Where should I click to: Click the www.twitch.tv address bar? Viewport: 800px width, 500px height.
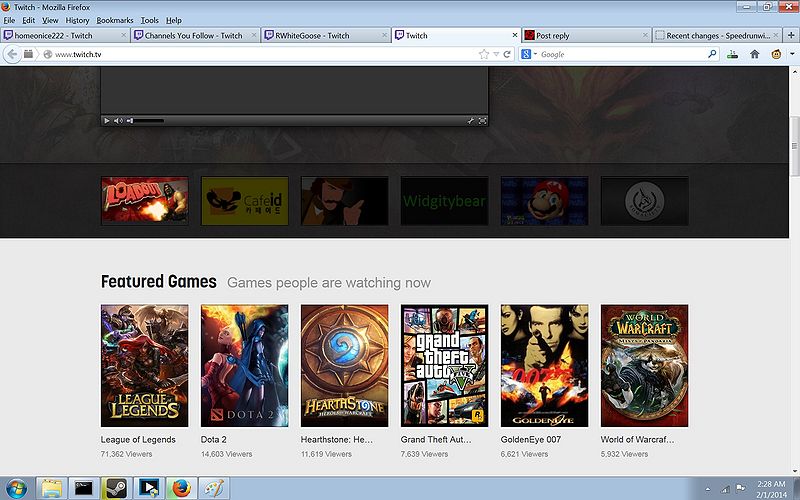(265, 54)
